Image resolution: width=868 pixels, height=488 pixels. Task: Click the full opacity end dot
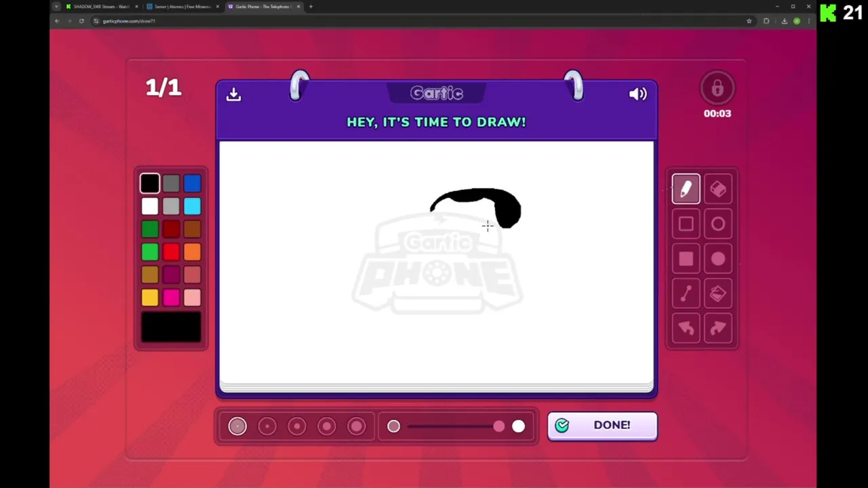coord(518,426)
